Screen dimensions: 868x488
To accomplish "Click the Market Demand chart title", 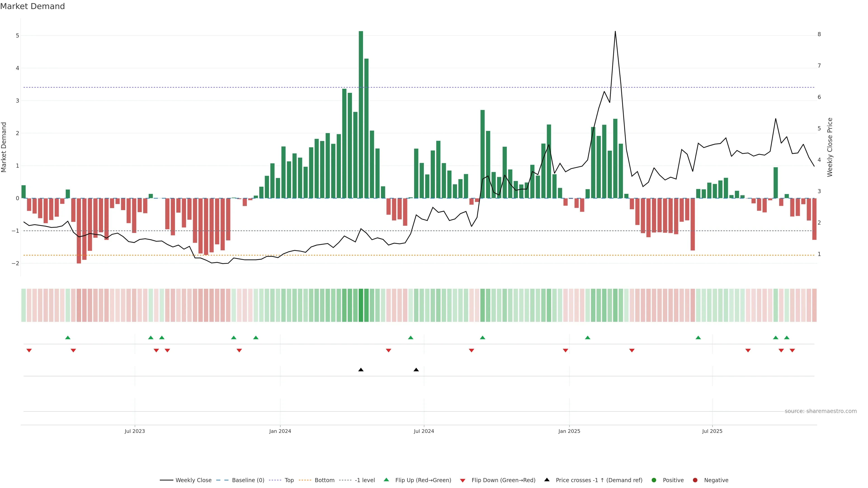I will [x=32, y=6].
